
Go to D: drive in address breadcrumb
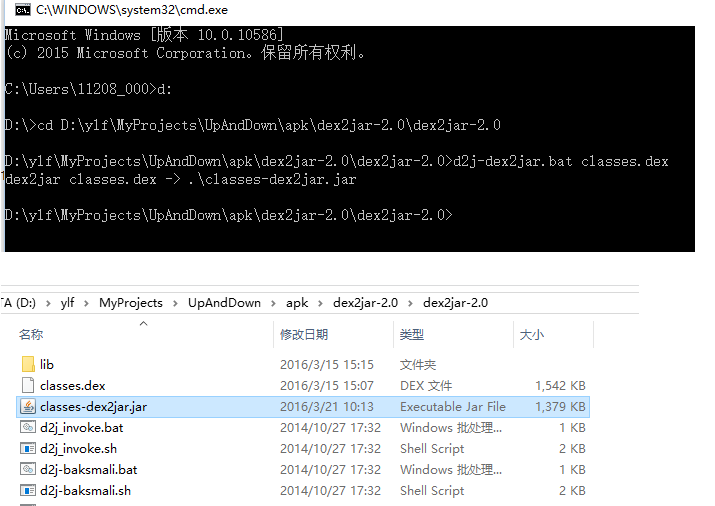19,303
